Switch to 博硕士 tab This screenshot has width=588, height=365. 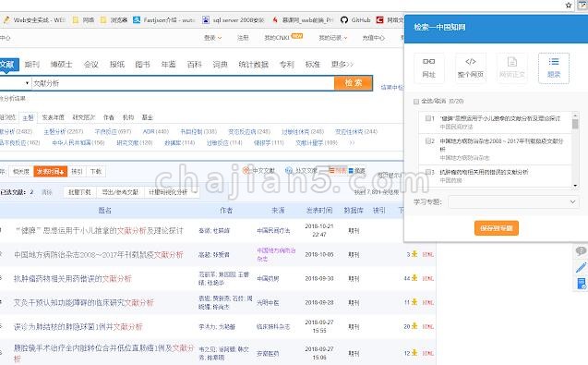(61, 64)
